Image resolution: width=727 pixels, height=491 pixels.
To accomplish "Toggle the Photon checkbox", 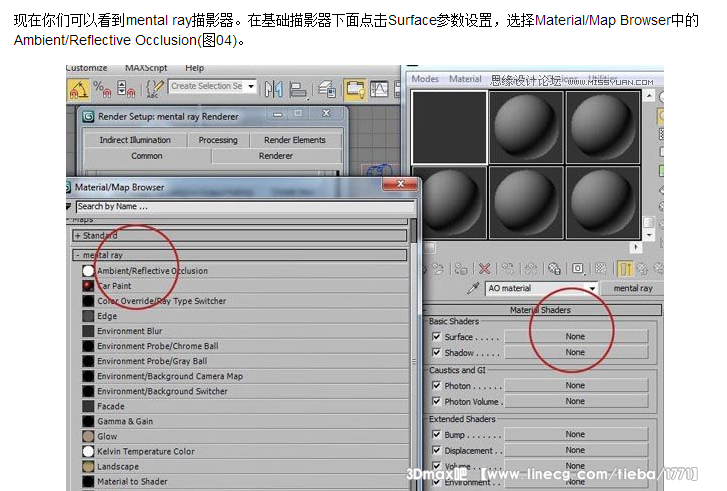I will pyautogui.click(x=436, y=385).
